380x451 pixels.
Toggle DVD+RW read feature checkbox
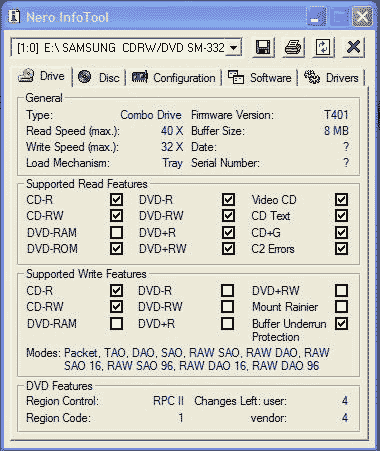click(228, 248)
